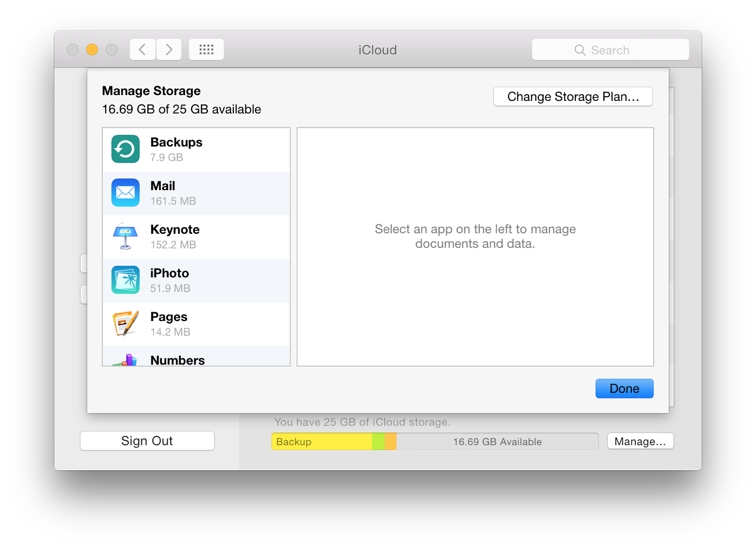Screen dimensions: 756x548
Task: Click the 152.2 MB Keynote size
Action: tap(173, 244)
